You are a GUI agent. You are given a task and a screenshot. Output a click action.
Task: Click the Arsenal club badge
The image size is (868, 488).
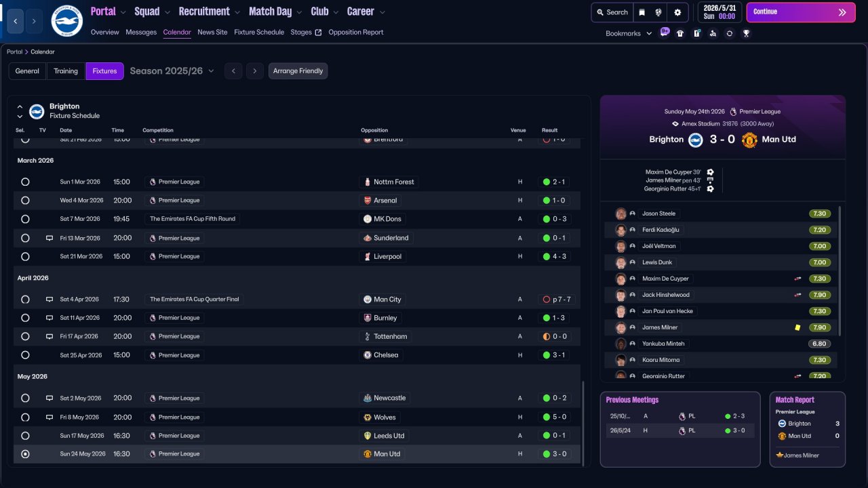(368, 201)
